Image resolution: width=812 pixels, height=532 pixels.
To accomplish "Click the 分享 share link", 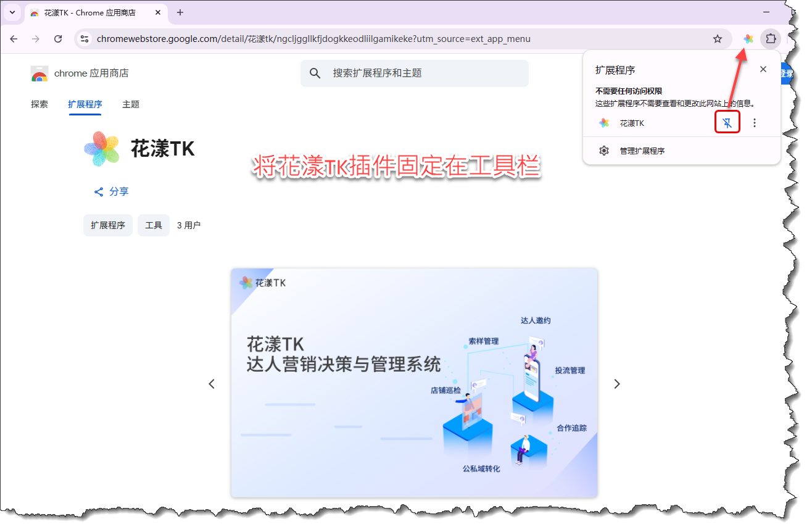I will [111, 191].
